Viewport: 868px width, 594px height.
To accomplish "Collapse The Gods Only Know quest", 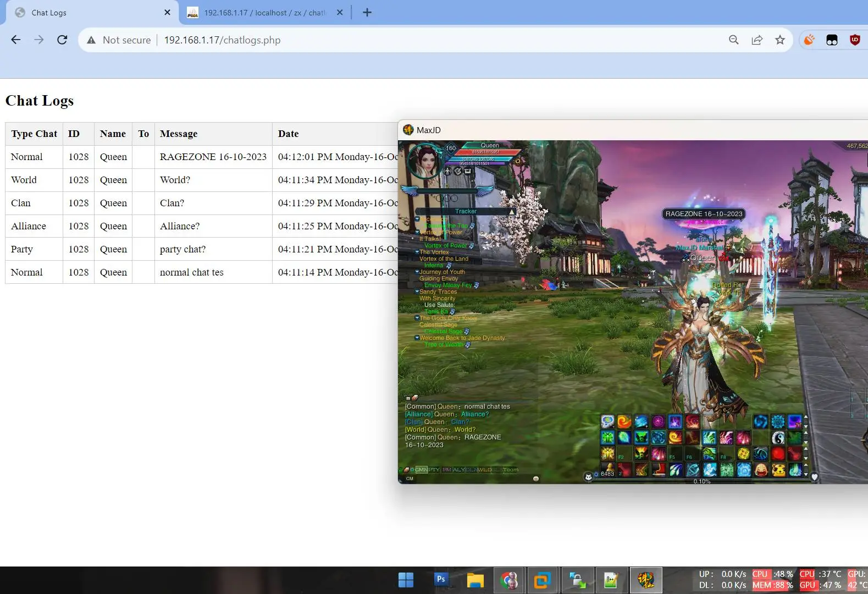I will point(417,318).
